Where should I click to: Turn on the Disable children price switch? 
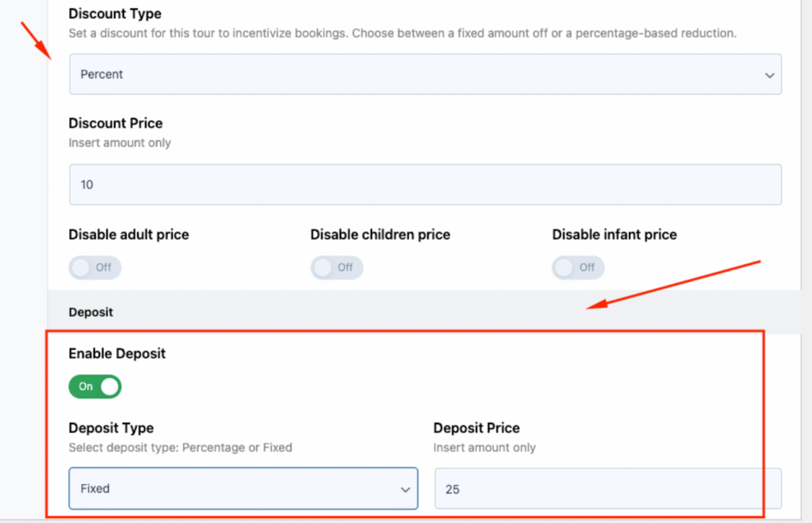click(x=336, y=267)
